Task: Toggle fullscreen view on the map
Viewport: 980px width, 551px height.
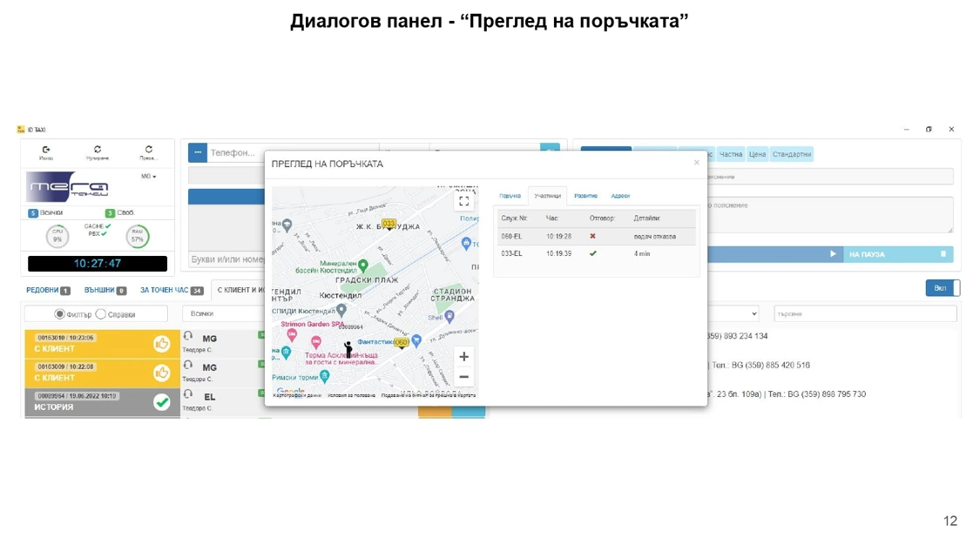Action: coord(463,201)
